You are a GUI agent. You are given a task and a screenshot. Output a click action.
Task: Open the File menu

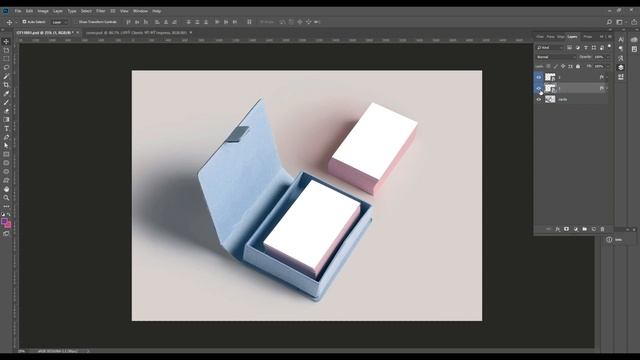click(x=18, y=11)
